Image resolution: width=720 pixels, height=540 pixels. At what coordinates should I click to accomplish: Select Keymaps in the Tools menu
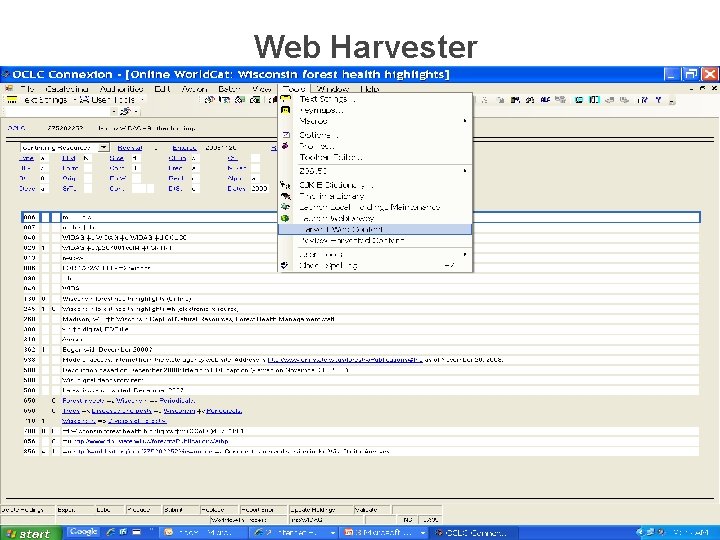375,110
